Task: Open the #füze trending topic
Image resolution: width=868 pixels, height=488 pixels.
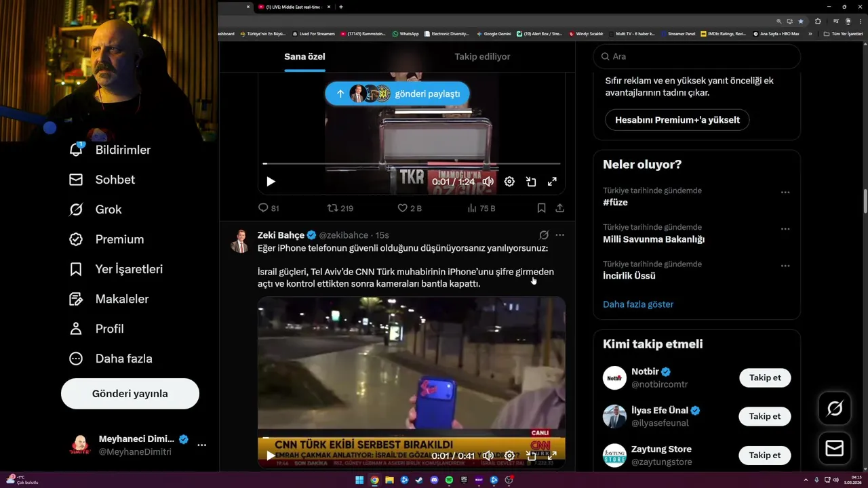Action: coord(615,203)
